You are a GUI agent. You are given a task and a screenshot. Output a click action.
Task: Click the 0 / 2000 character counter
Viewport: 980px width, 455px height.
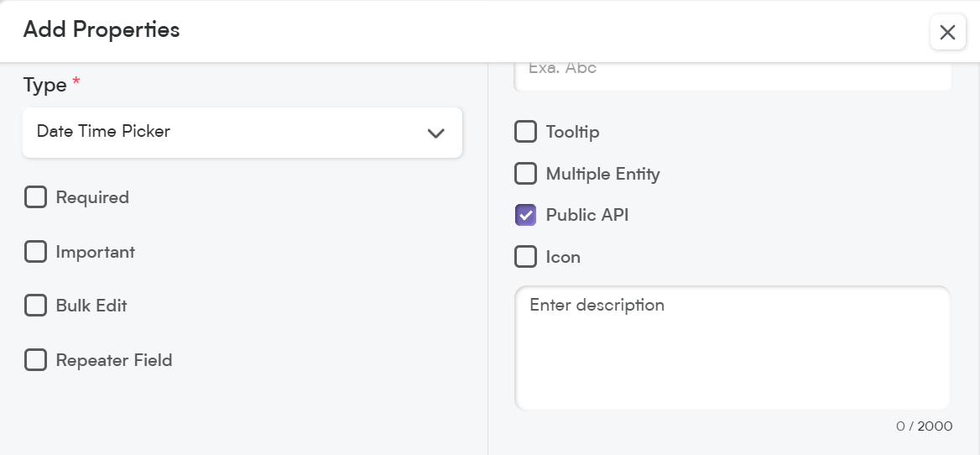[x=924, y=426]
